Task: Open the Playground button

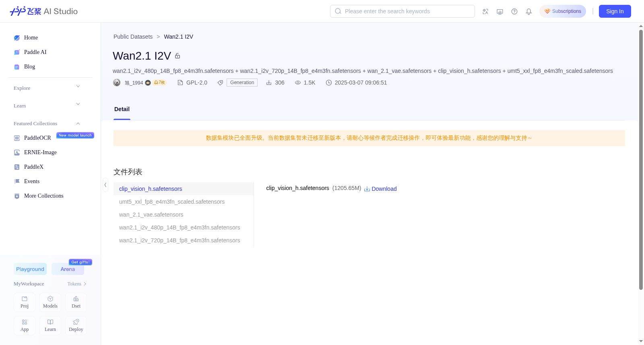Action: (30, 269)
